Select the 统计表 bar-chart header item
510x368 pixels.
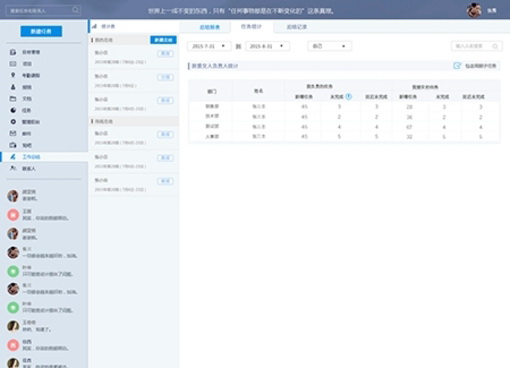104,26
